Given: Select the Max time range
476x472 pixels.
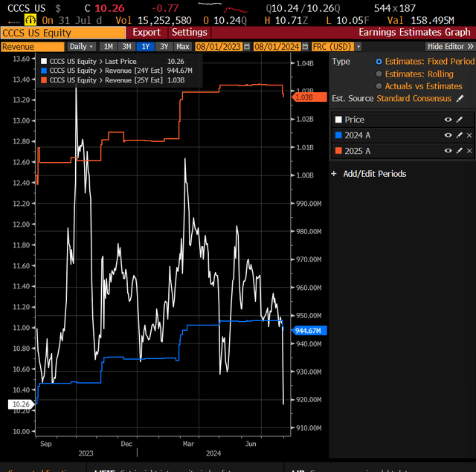Looking at the screenshot, I should click(x=183, y=47).
